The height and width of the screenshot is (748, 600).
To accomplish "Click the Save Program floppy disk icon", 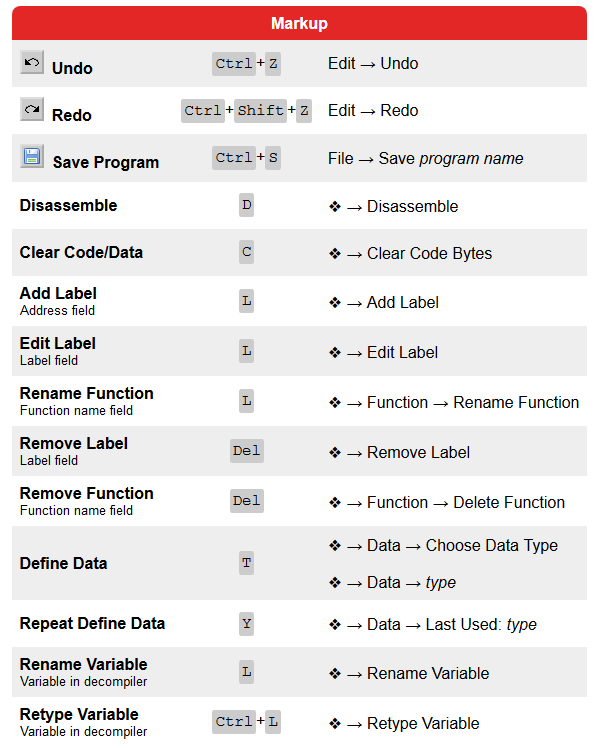I will tap(32, 156).
